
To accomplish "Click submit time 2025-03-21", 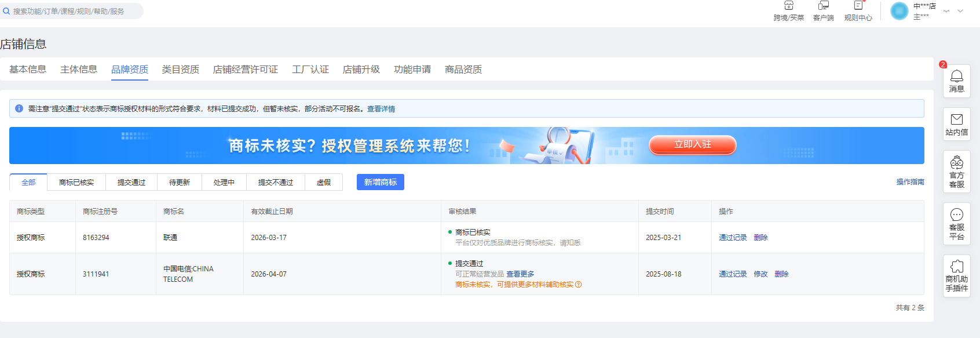I will point(664,238).
